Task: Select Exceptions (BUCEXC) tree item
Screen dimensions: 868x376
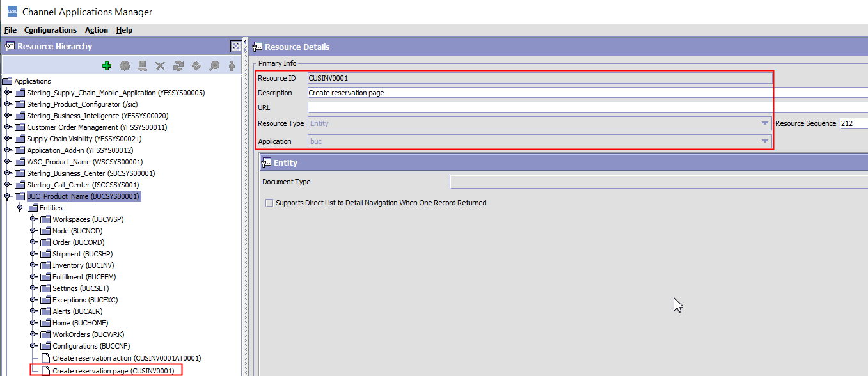Action: click(x=86, y=300)
